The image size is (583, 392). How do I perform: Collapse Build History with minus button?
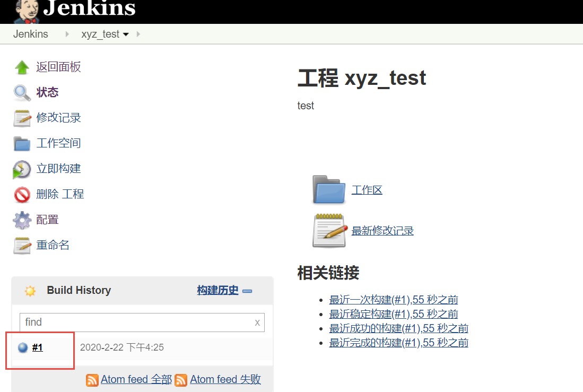click(x=247, y=291)
